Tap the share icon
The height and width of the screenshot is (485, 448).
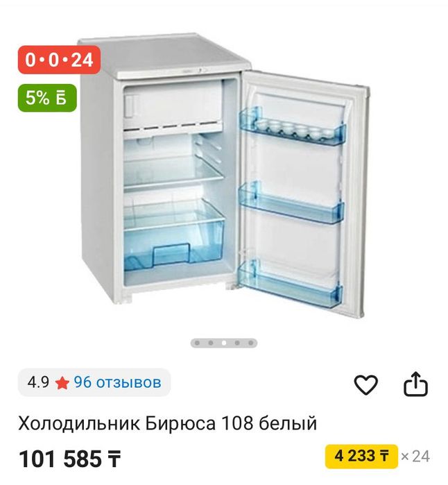click(416, 384)
